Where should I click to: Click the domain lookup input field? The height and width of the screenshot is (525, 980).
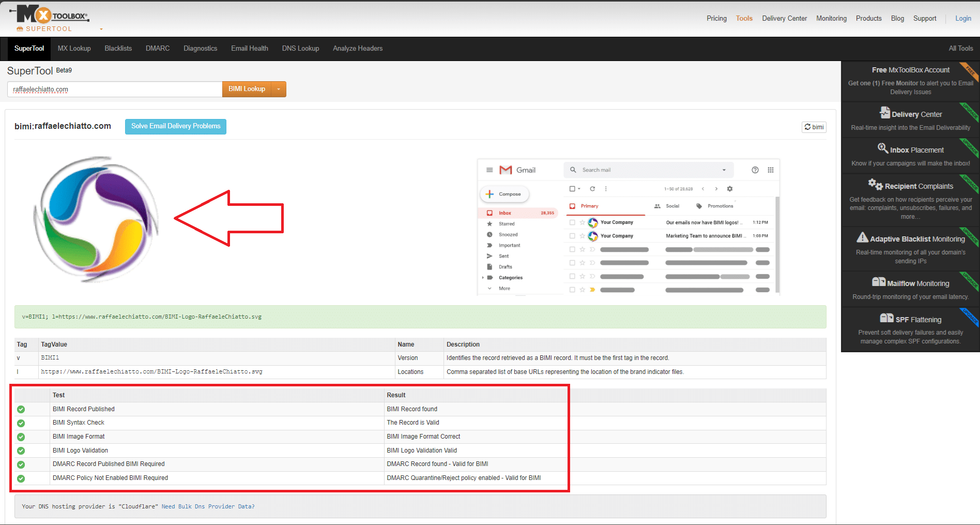(115, 89)
